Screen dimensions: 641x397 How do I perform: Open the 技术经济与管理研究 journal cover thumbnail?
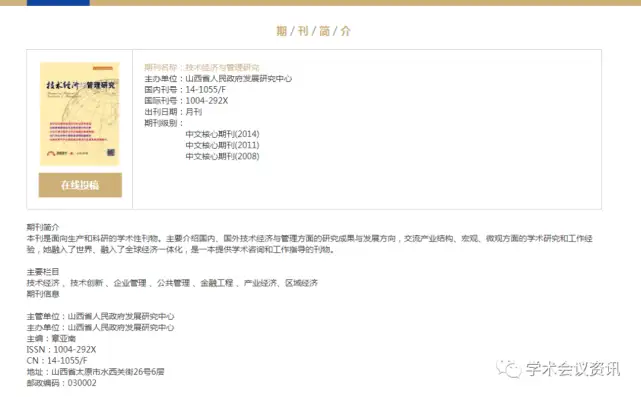pyautogui.click(x=80, y=114)
